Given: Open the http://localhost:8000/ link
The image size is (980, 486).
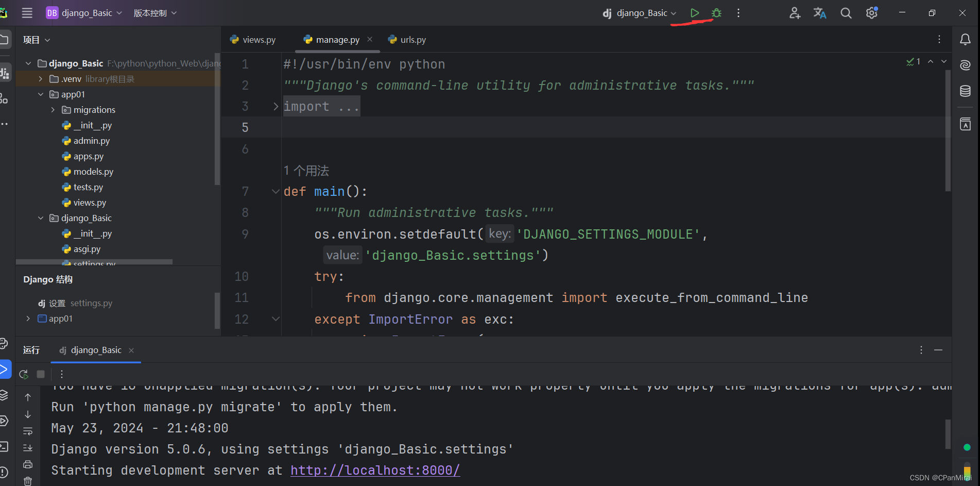Looking at the screenshot, I should pos(375,470).
